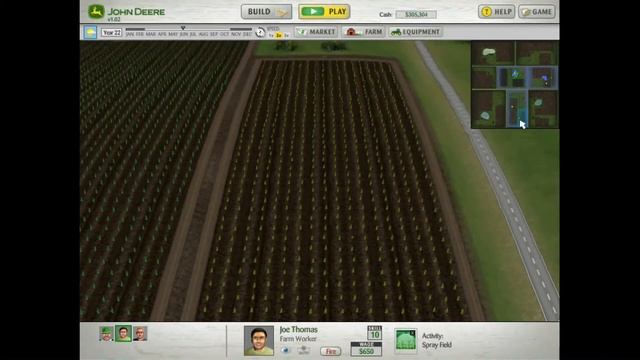This screenshot has width=640, height=360.
Task: Click the skill level 10 box
Action: [374, 333]
